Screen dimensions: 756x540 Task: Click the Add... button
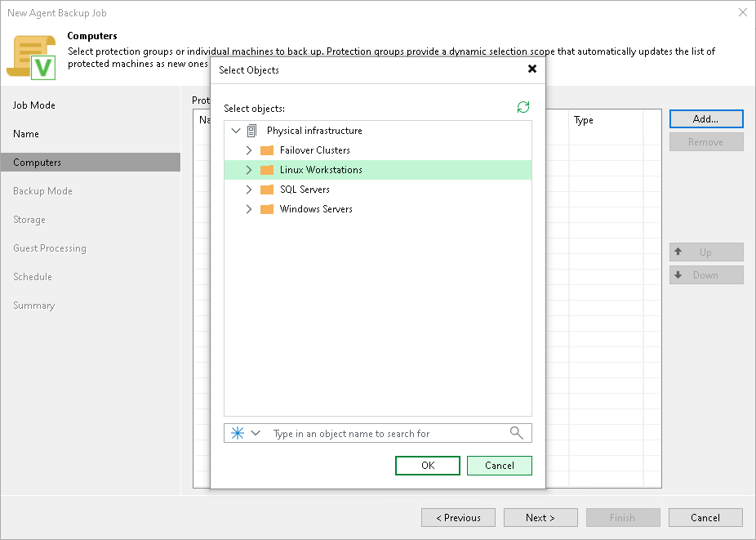tap(706, 119)
